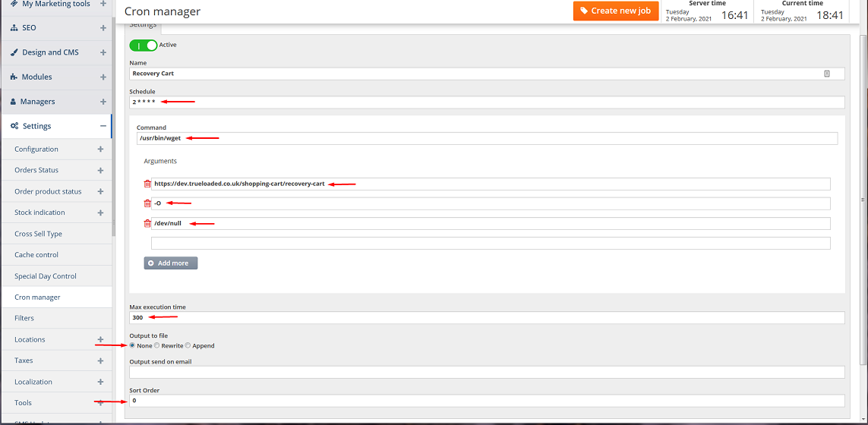Click the SEO sitemap icon in sidebar
868x425 pixels.
click(x=14, y=28)
